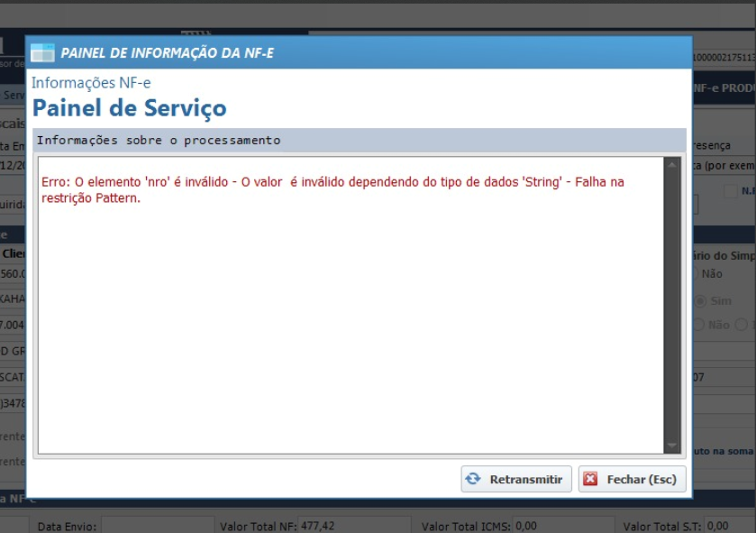Click the error panel vertical scrollbar track
This screenshot has height=533, width=756.
coord(671,307)
